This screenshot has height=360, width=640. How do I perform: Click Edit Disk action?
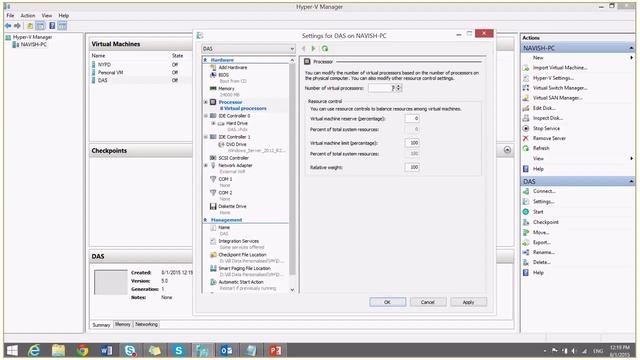(544, 108)
